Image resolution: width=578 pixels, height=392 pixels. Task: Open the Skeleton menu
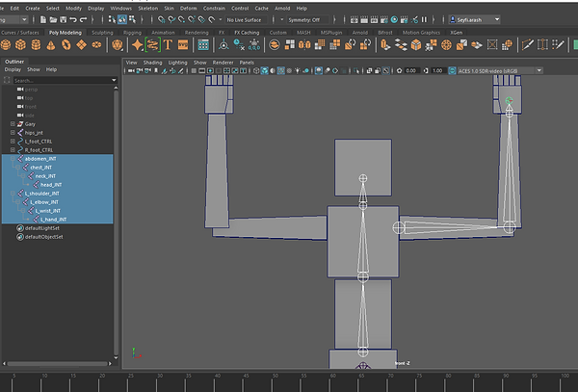coord(147,8)
